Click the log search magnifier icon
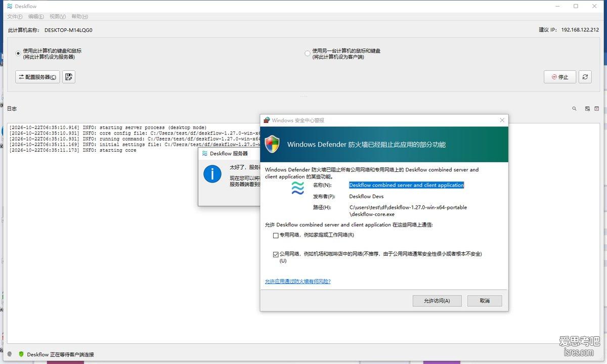This screenshot has width=607, height=364. pyautogui.click(x=574, y=109)
